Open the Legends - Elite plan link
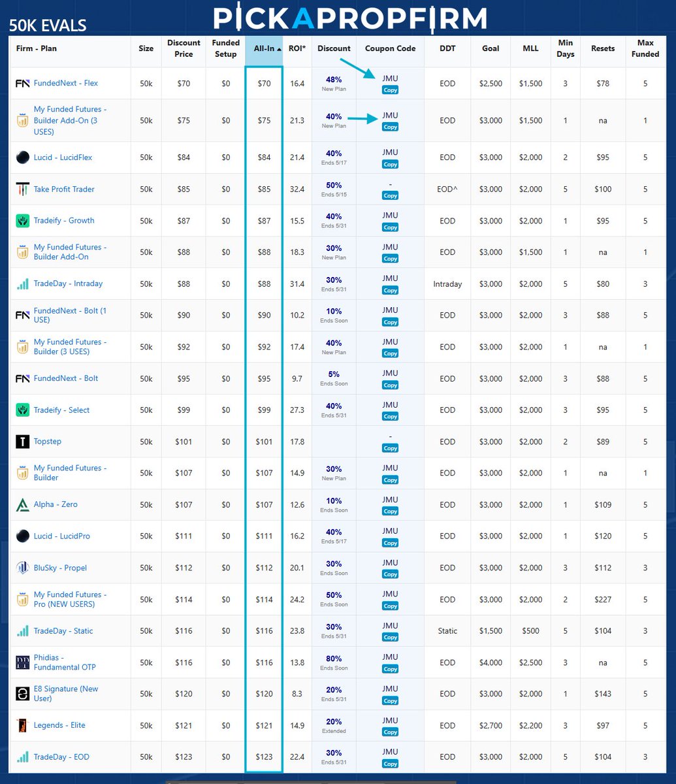676x784 pixels. click(59, 725)
